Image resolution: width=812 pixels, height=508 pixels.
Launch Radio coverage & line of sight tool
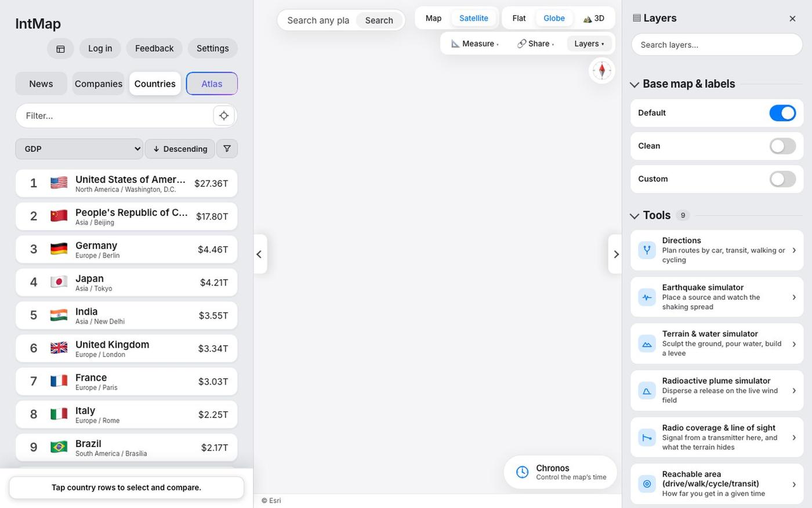click(717, 437)
